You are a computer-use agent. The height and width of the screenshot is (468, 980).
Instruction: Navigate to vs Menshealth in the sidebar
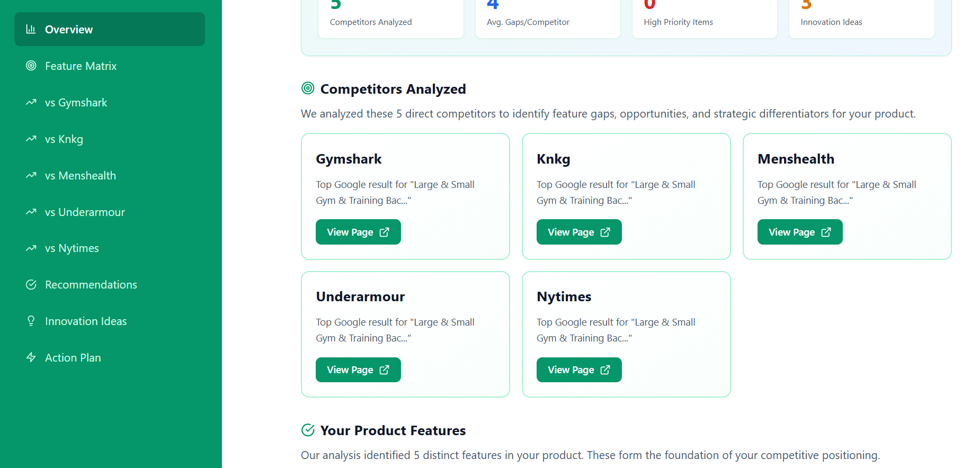click(x=81, y=175)
